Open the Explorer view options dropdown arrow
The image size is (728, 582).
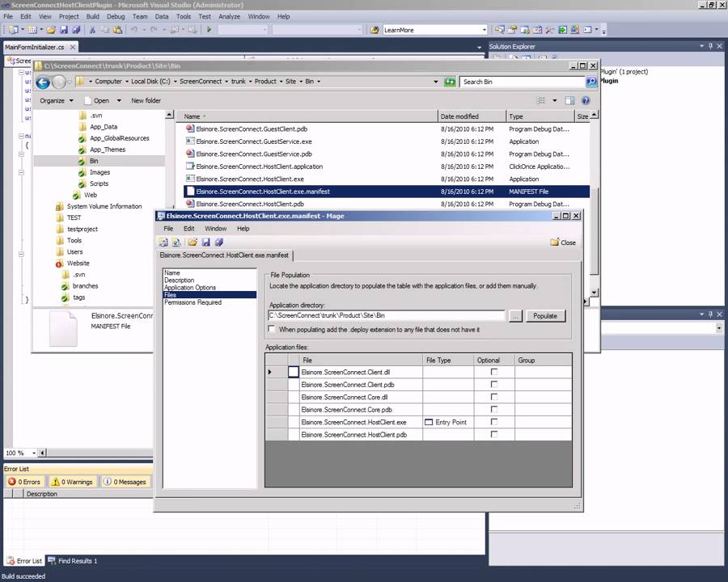[554, 101]
